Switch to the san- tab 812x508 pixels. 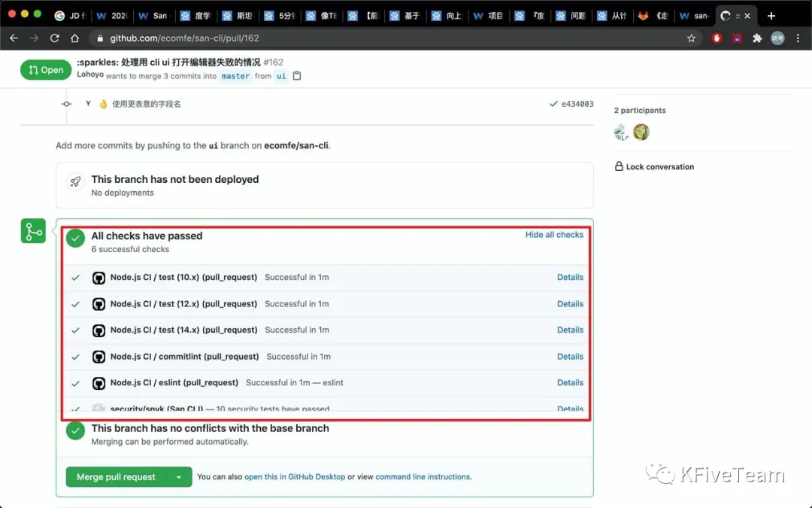click(x=695, y=16)
